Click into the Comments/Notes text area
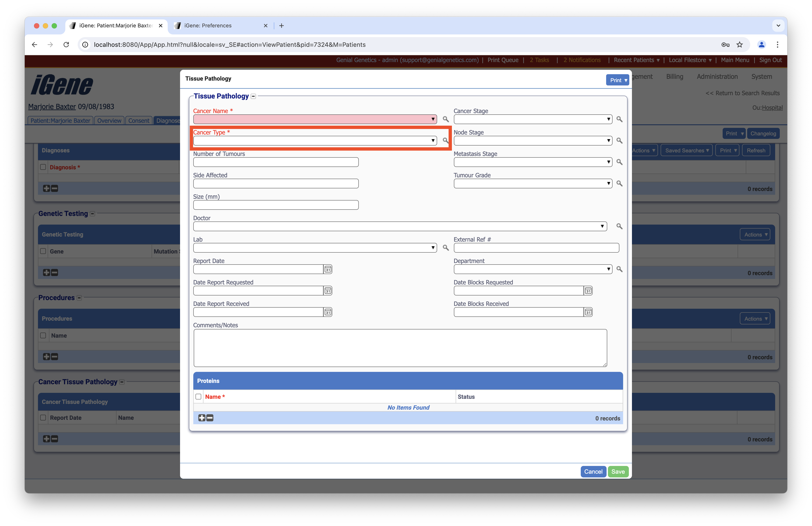This screenshot has height=526, width=812. pyautogui.click(x=400, y=348)
